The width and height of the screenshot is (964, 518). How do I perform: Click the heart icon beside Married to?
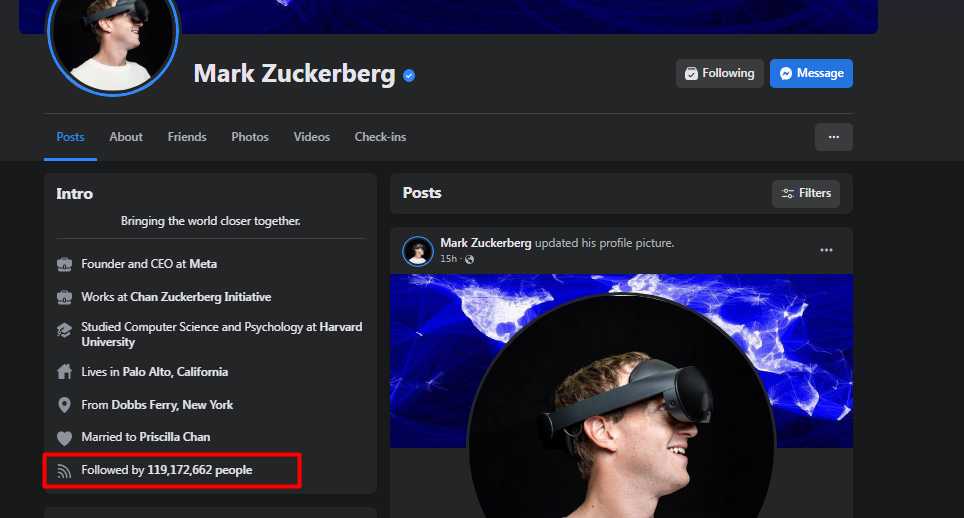65,437
